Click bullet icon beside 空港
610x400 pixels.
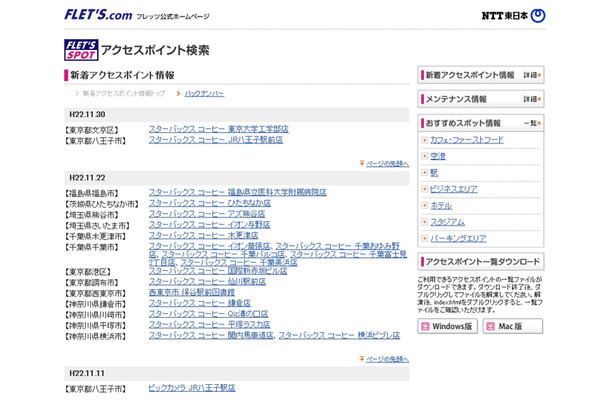tap(424, 156)
